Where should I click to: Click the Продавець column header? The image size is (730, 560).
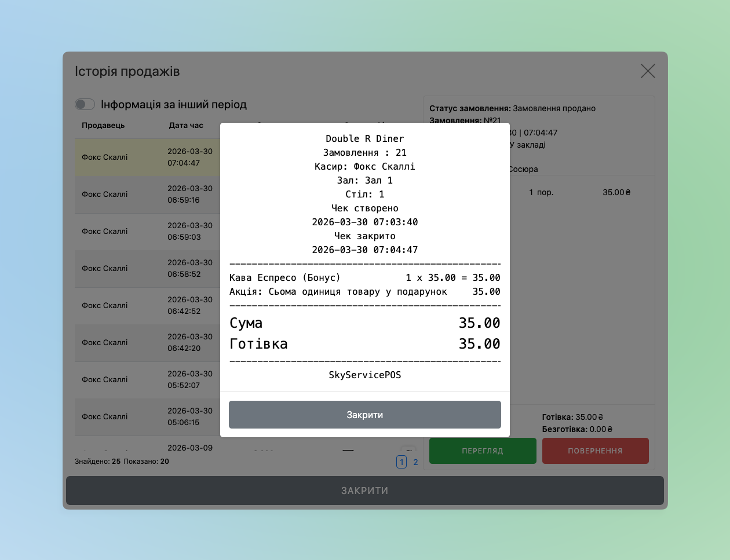(103, 126)
